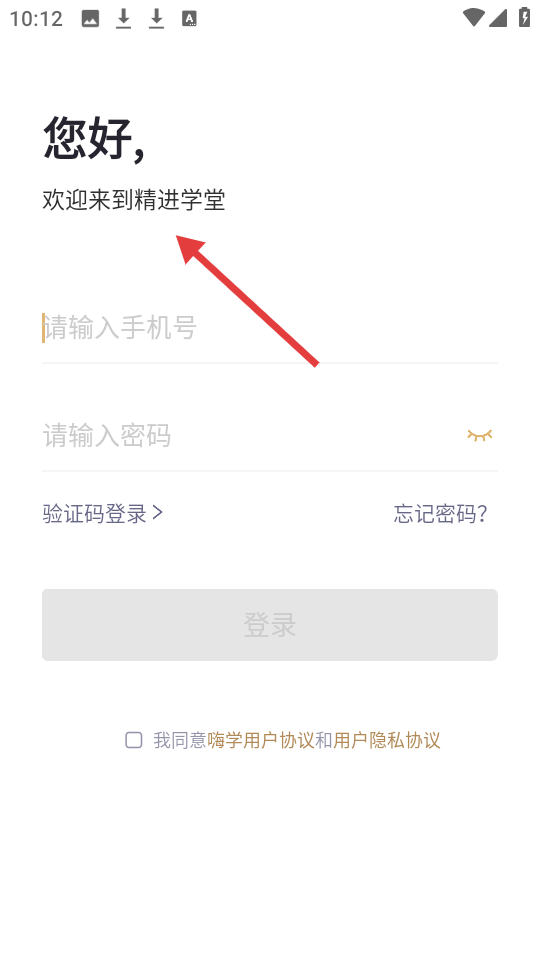This screenshot has height=960, width=540.
Task: Tap the gray 登录 button
Action: pyautogui.click(x=270, y=624)
